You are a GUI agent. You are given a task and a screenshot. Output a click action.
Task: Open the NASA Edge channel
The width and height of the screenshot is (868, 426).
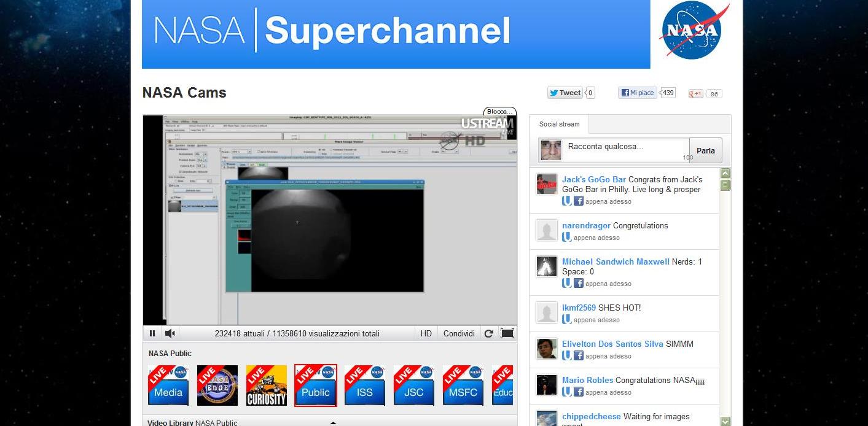[217, 385]
